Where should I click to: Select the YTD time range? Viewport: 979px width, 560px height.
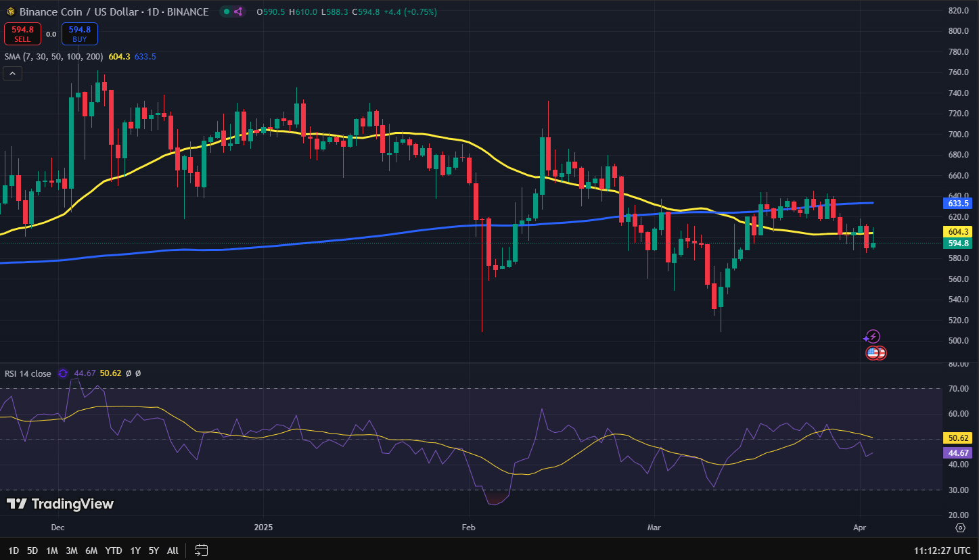pos(114,551)
